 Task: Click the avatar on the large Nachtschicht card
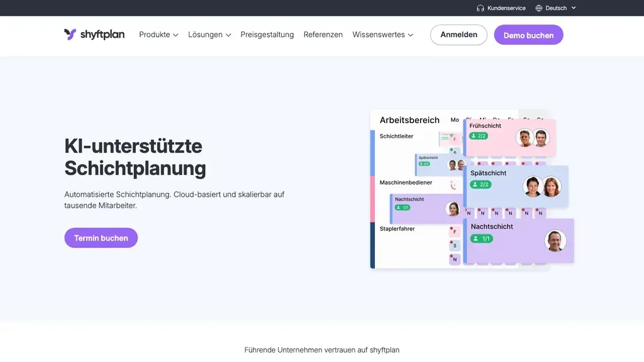(555, 241)
